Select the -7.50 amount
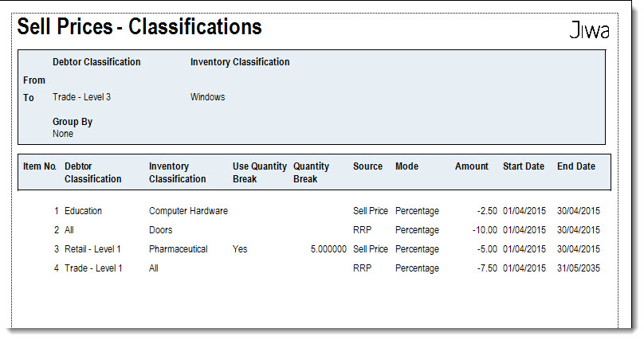The width and height of the screenshot is (644, 340). click(x=487, y=268)
